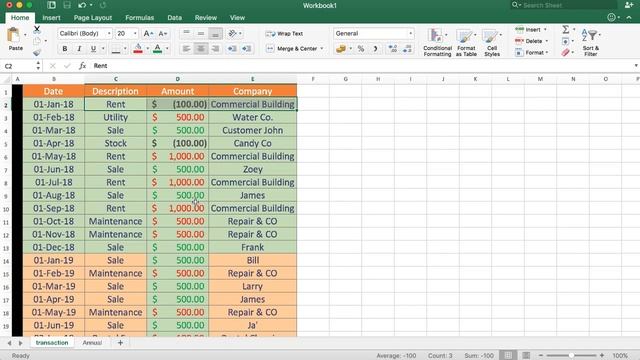Viewport: 640px width, 360px height.
Task: Add a new sheet with plus button
Action: click(120, 343)
